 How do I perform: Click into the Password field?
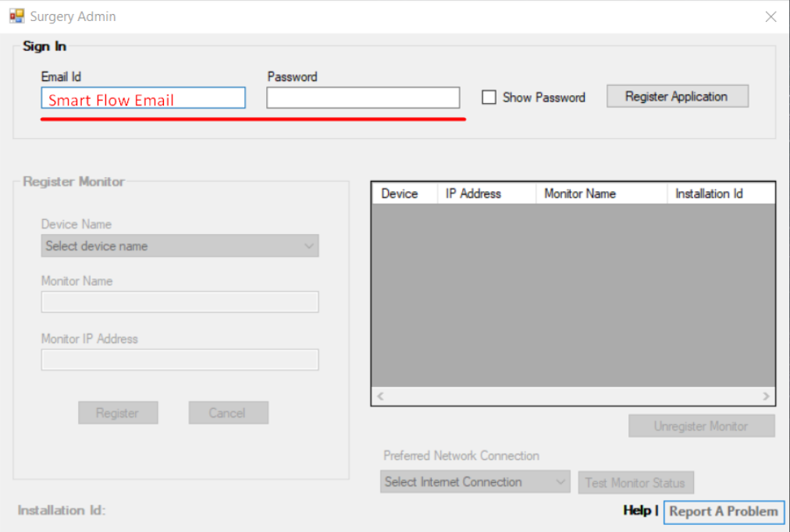click(363, 98)
